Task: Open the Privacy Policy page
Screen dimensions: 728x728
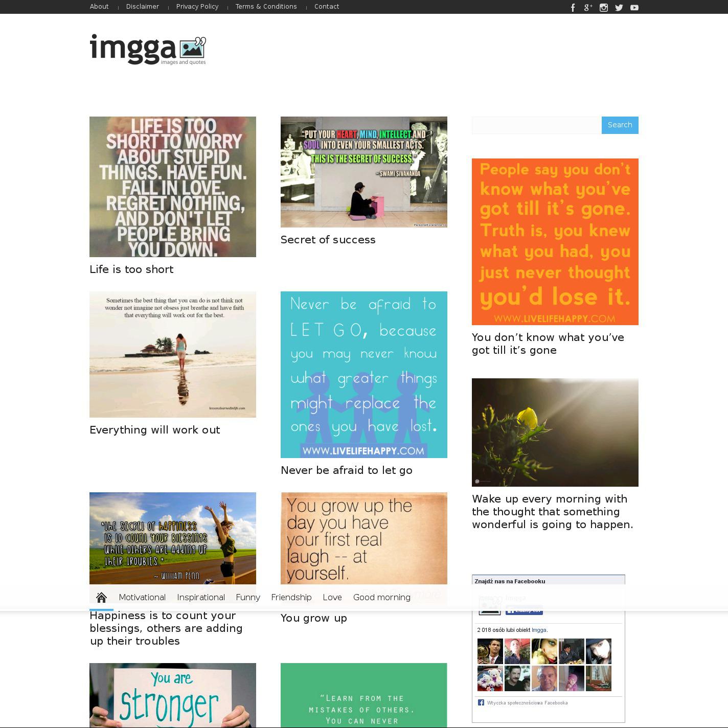Action: pos(197,7)
